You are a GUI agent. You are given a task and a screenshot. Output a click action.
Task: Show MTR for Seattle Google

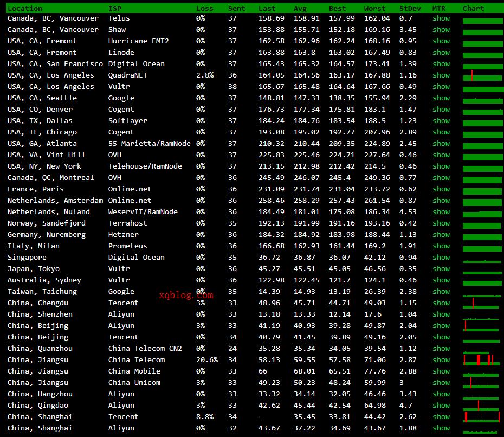point(441,98)
